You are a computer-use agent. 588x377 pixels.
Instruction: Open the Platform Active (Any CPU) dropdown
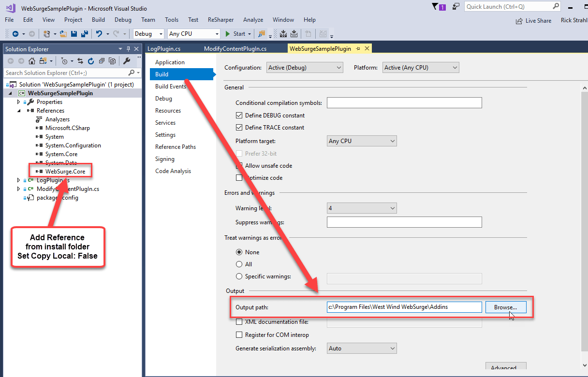click(x=421, y=68)
